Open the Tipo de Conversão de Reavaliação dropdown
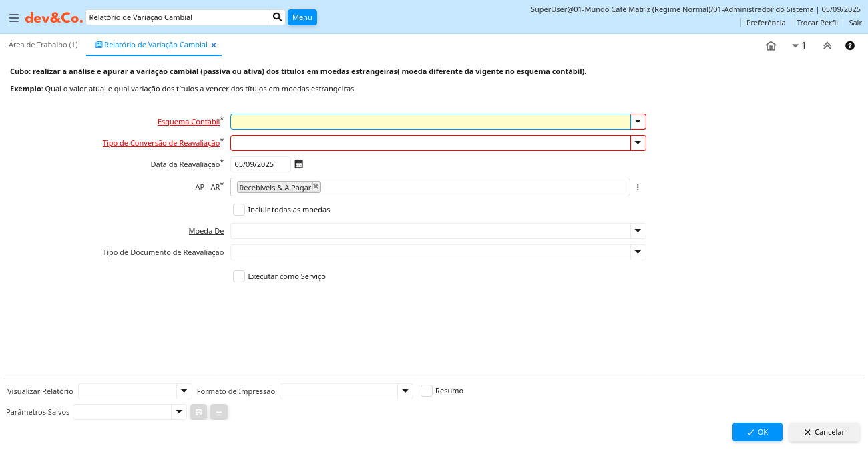The width and height of the screenshot is (868, 450). [x=638, y=143]
